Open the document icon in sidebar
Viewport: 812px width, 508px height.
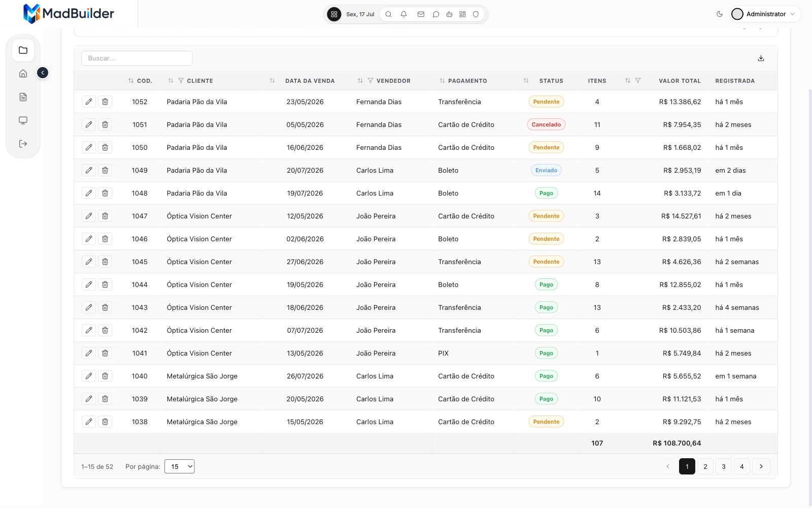[23, 97]
